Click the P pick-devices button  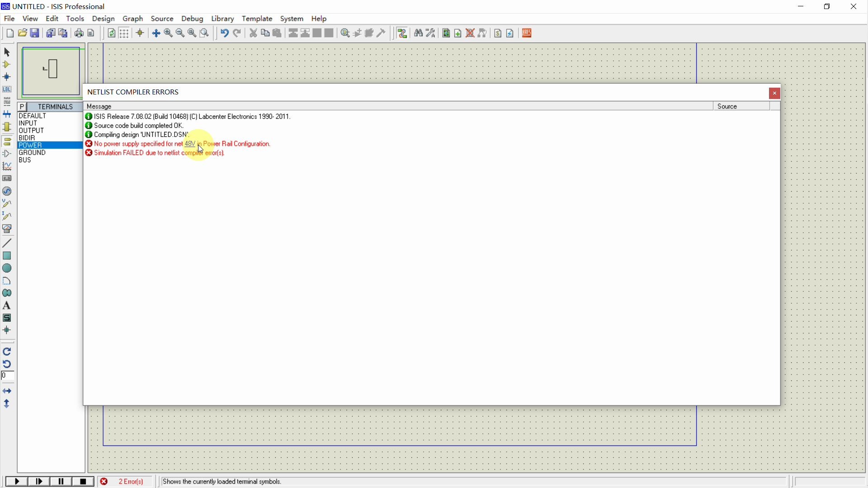pos(23,107)
